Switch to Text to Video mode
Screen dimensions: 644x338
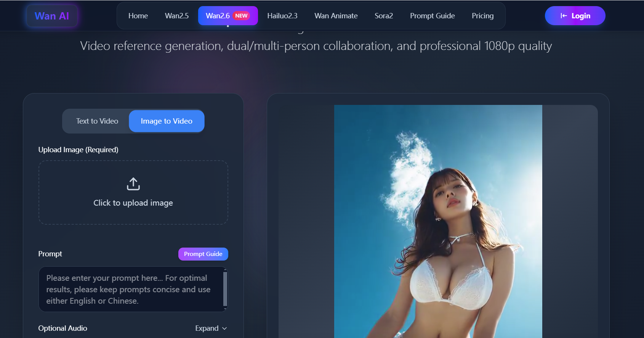97,121
